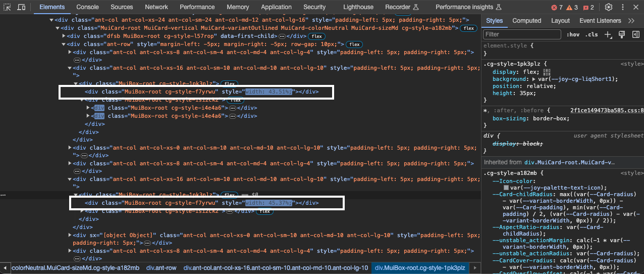Select the div.ant-row breadcrumb
Image resolution: width=644 pixels, height=274 pixels.
pos(162,268)
